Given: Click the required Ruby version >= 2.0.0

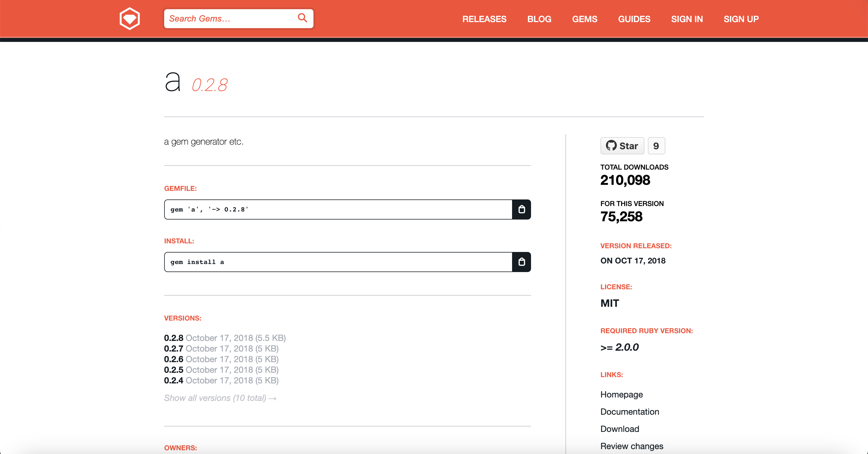Looking at the screenshot, I should (619, 347).
